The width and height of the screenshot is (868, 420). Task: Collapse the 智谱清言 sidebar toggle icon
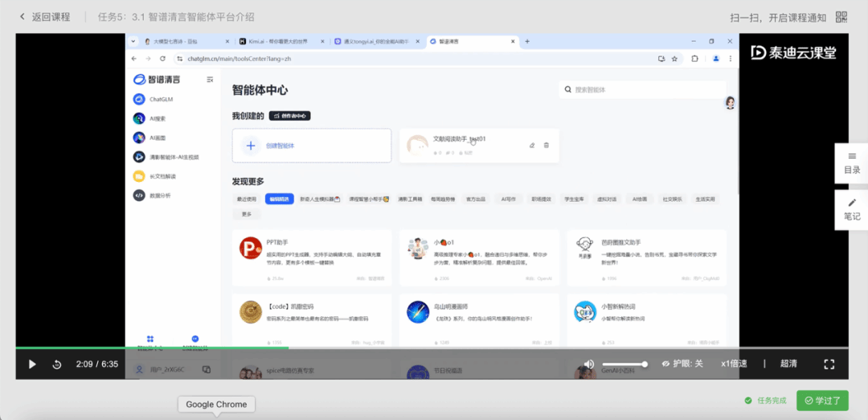[x=210, y=80]
